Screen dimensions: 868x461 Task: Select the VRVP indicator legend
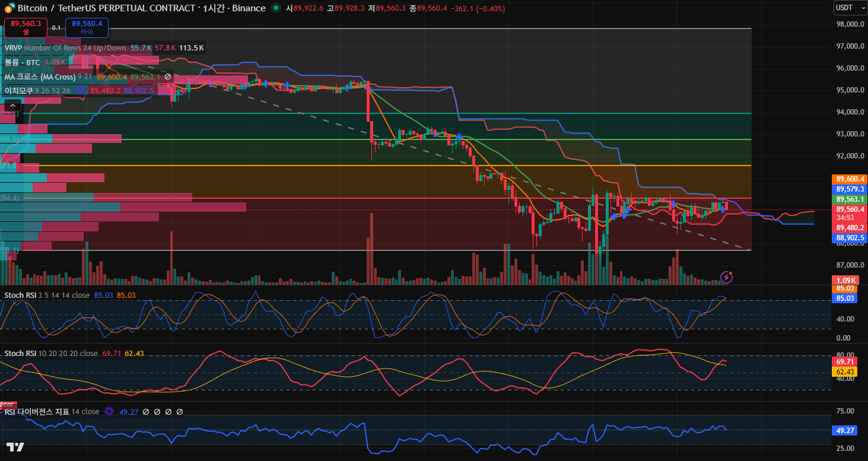point(13,48)
